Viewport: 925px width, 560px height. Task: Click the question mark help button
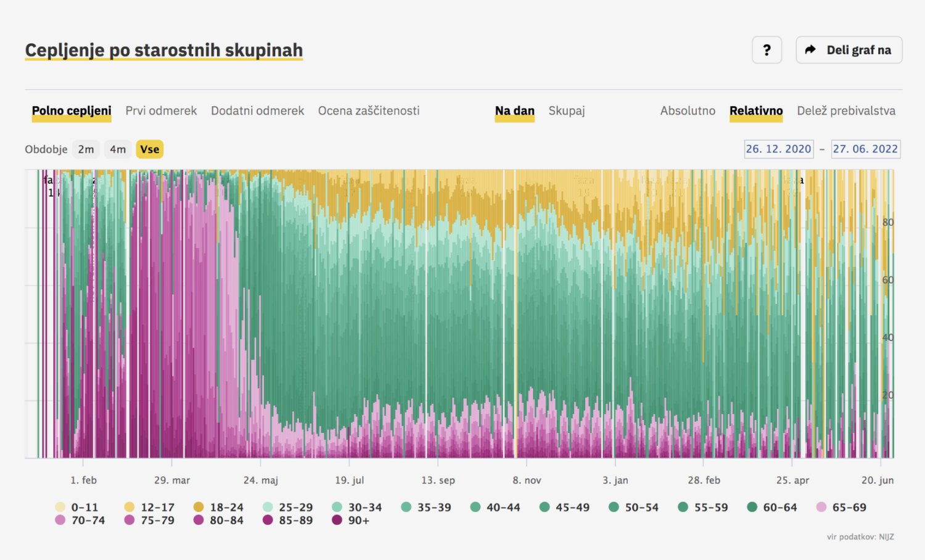pos(767,50)
